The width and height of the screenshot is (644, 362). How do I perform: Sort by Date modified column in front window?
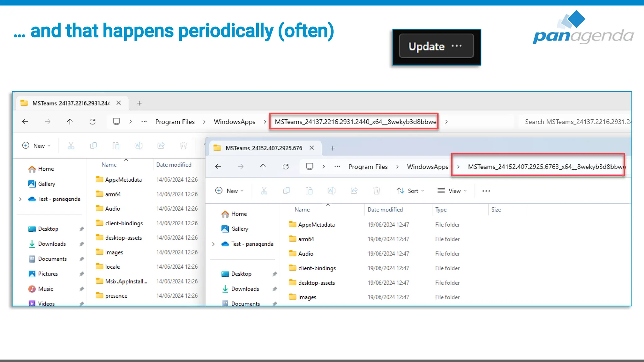tap(385, 210)
